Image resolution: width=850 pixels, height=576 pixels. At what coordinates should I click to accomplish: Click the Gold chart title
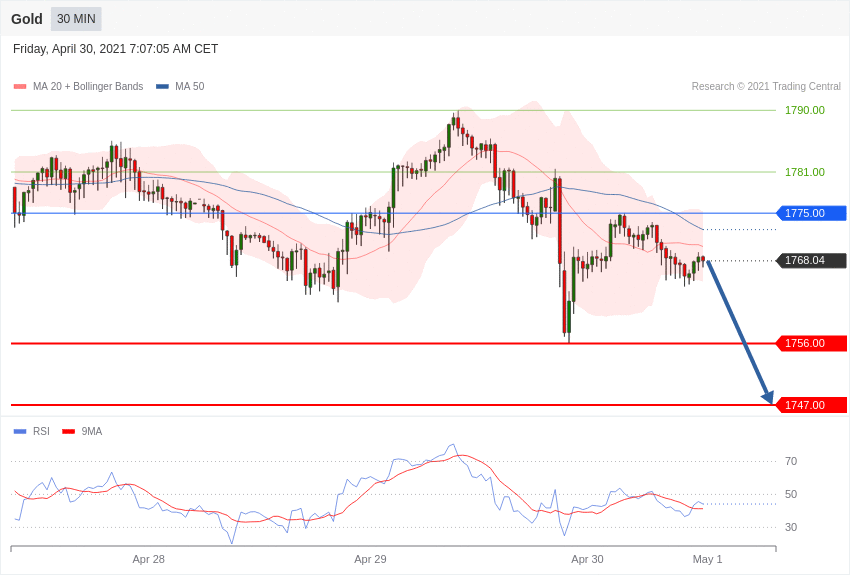click(x=27, y=19)
